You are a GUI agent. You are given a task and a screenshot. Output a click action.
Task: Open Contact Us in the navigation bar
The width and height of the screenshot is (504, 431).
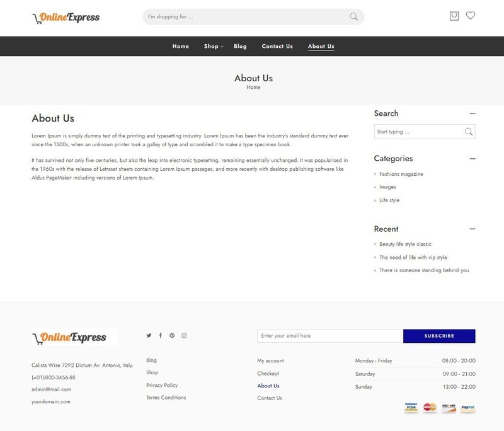point(277,46)
